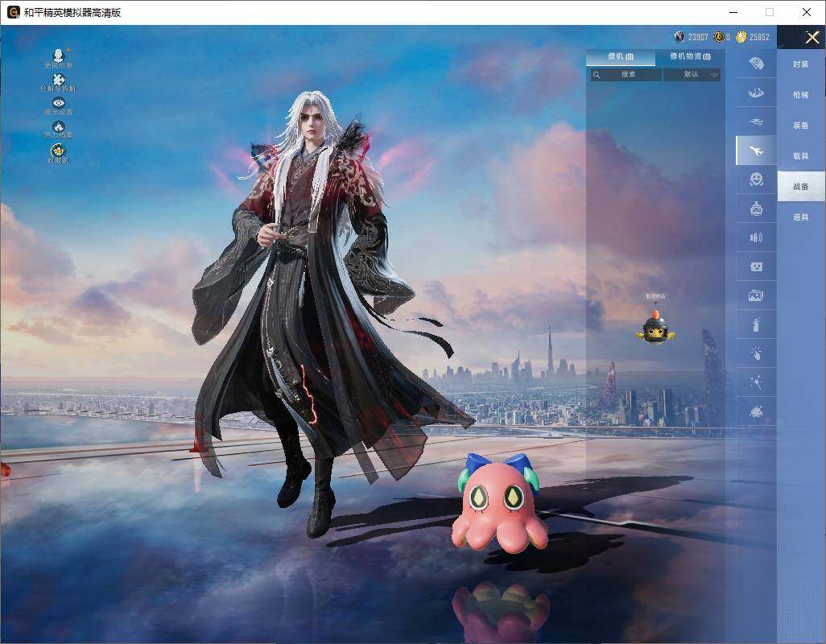Toggle the eye display settings icon
826x644 pixels.
pos(59,103)
